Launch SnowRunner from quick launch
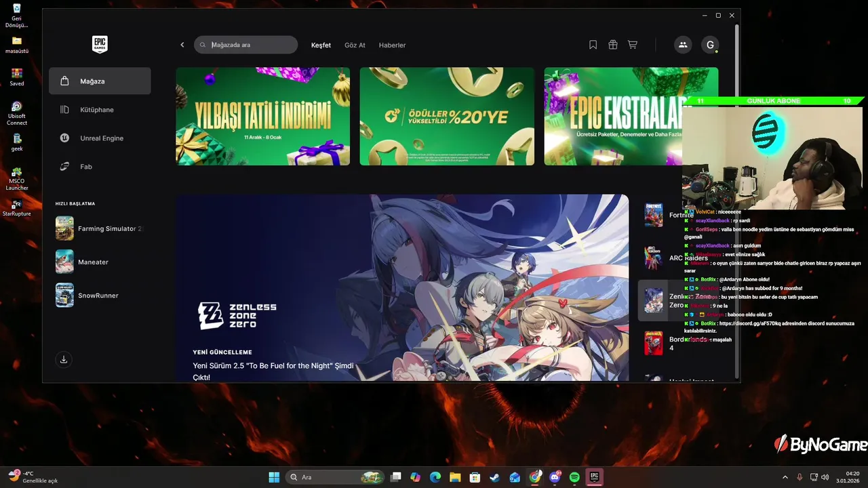 coord(100,295)
